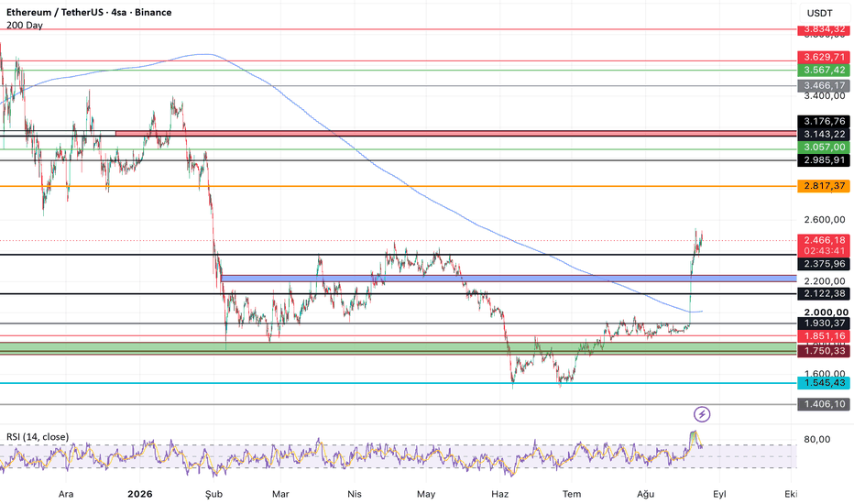The image size is (854, 504).
Task: Click the RSI 80,00 scale value
Action: click(817, 439)
